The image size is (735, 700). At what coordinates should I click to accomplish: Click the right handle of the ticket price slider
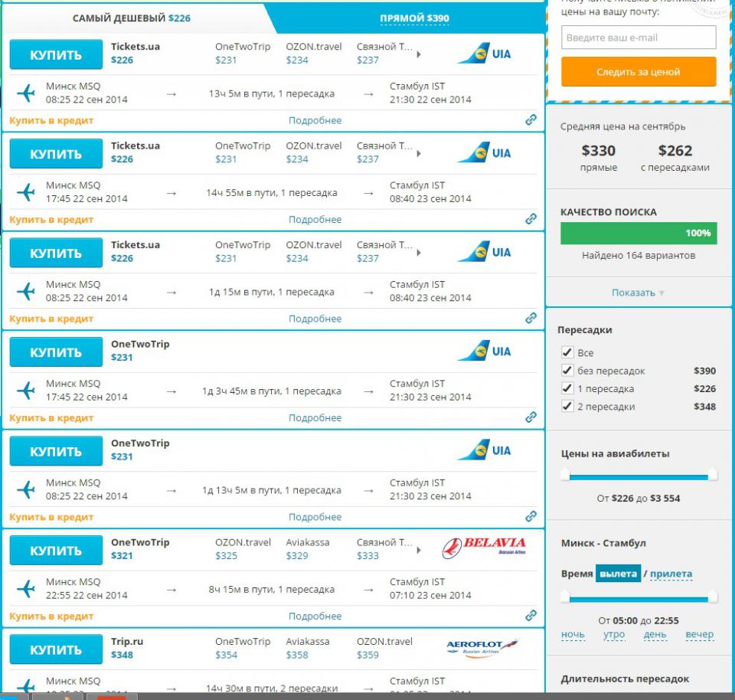click(712, 475)
